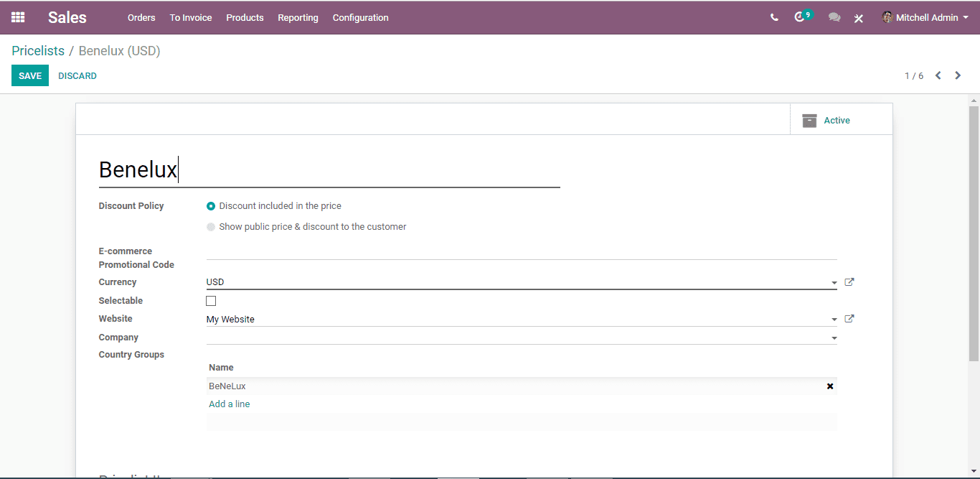The width and height of the screenshot is (980, 479).
Task: Open the chat conversations icon
Action: 834,17
